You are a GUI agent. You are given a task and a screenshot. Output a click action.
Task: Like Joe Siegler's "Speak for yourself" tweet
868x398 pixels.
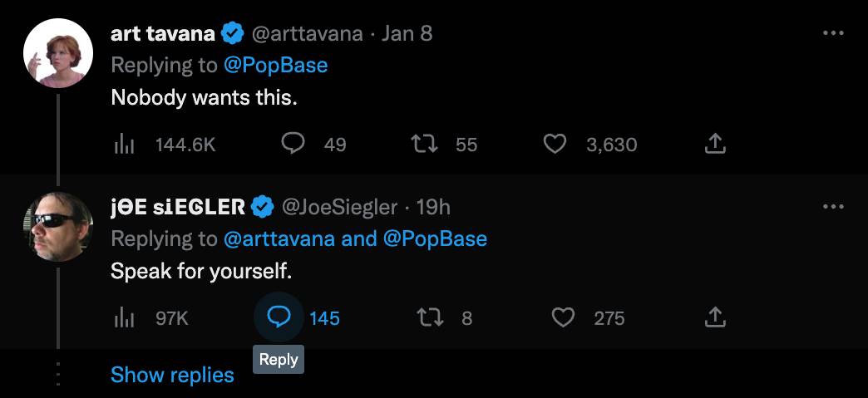[x=564, y=317]
